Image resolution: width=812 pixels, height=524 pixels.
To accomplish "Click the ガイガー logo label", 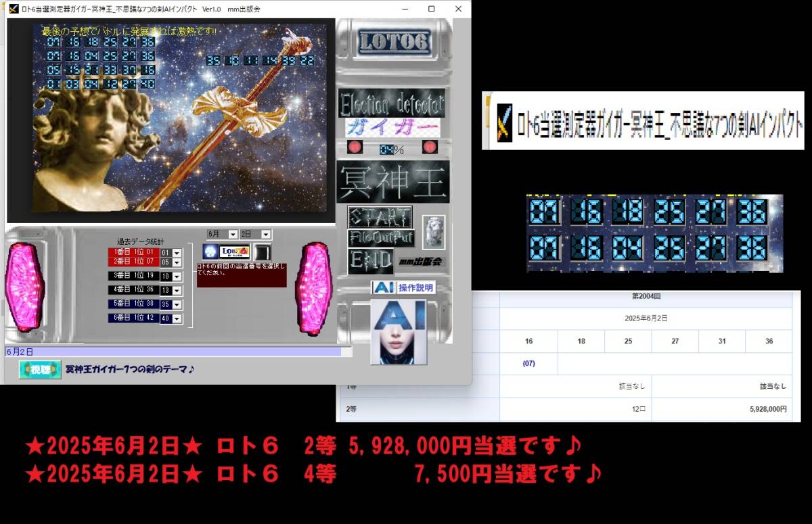I will [x=392, y=128].
